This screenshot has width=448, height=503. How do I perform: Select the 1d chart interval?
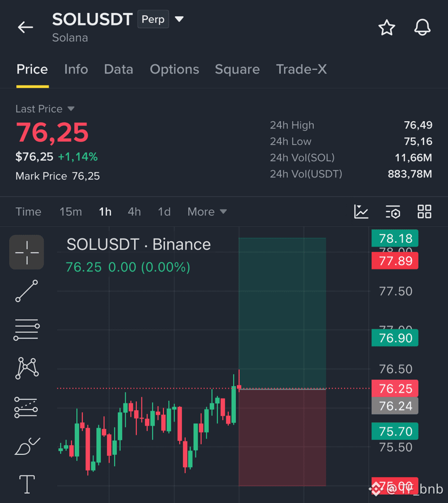tap(164, 211)
